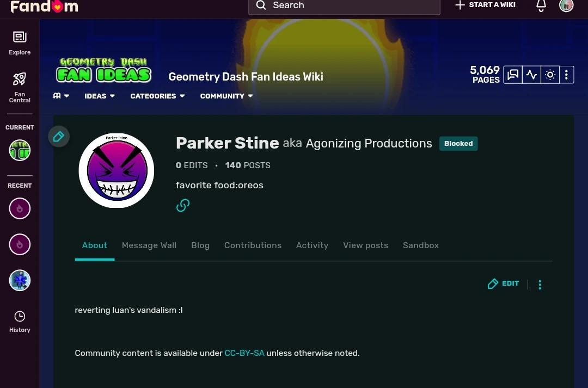588x388 pixels.
Task: Open the three-dot menu beside EDIT
Action: 540,284
